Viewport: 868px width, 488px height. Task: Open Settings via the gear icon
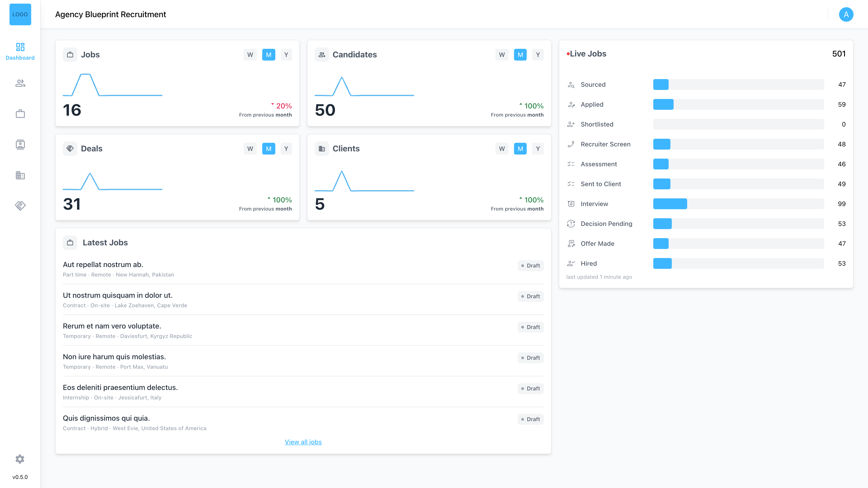tap(20, 459)
